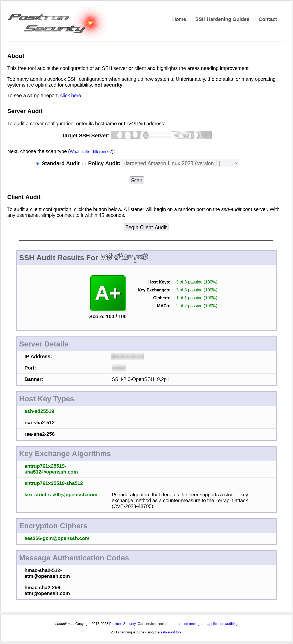Expand the policy audit dropdown list

[180, 163]
